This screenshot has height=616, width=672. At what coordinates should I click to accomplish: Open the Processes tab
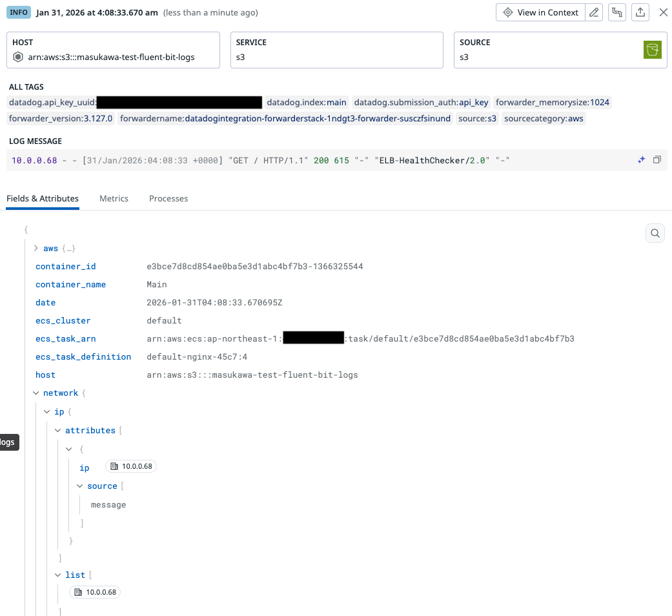click(x=168, y=199)
